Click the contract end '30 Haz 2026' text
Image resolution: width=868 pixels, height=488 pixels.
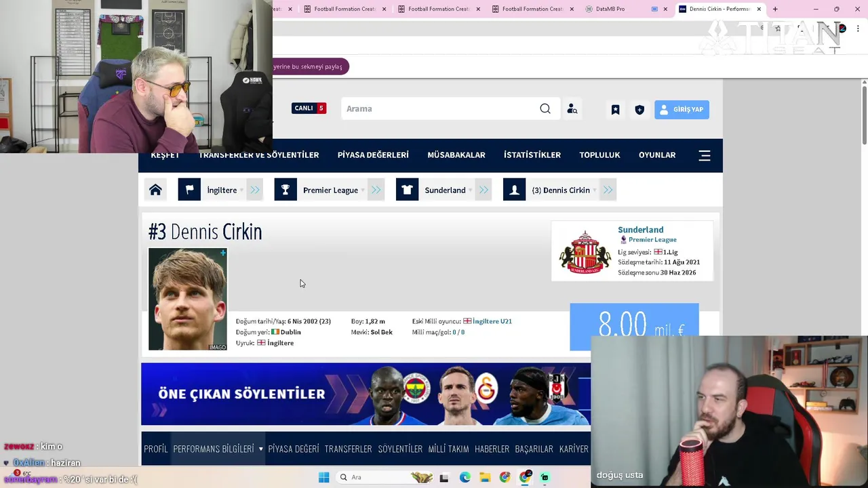[677, 272]
